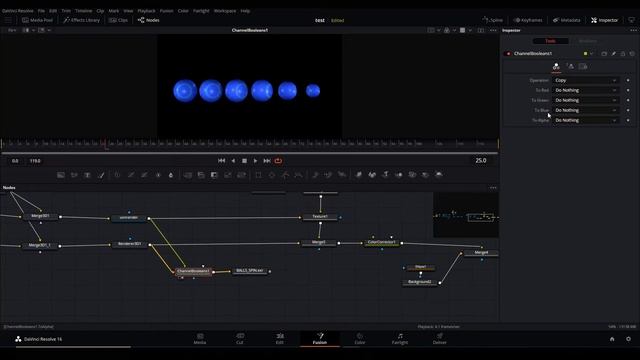This screenshot has width=640, height=360.
Task: Open the To Alpha dropdown
Action: click(x=586, y=120)
